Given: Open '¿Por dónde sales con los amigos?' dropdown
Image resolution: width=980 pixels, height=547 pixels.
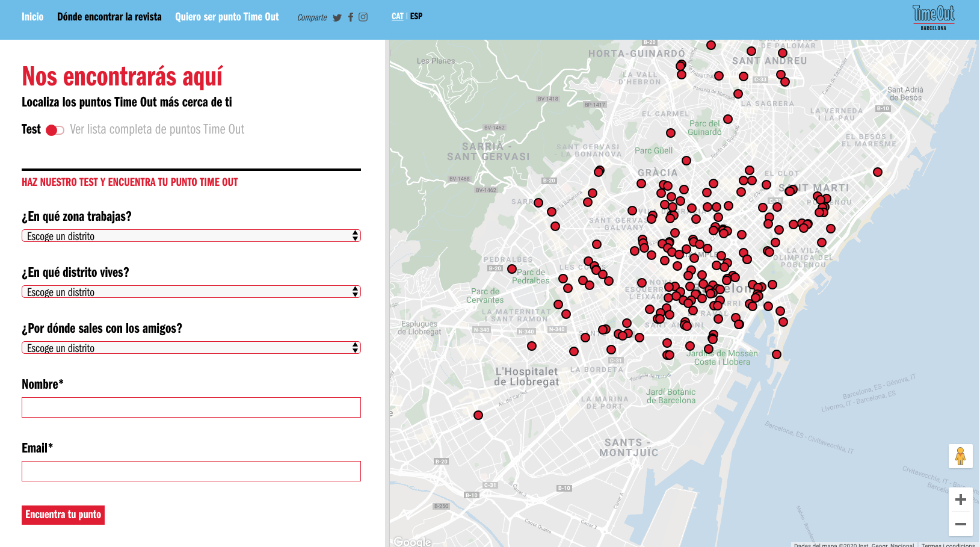Looking at the screenshot, I should [191, 348].
